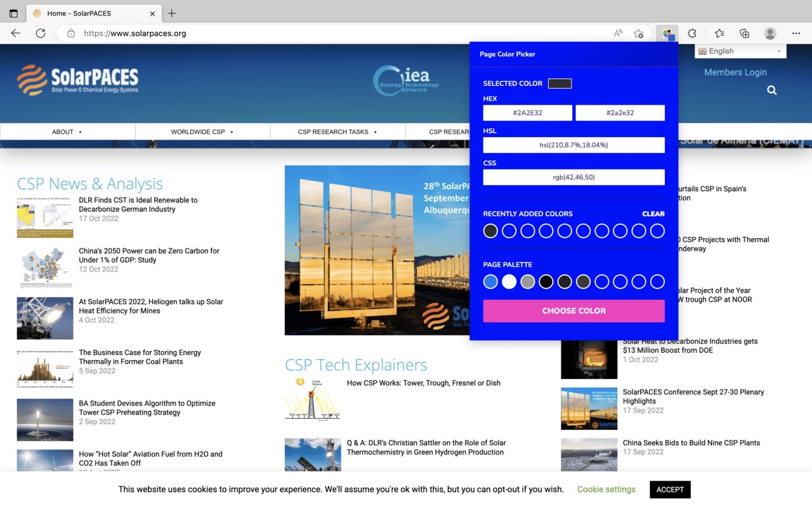Click the CHOOSE COLOR button
The image size is (812, 508).
[x=573, y=311]
